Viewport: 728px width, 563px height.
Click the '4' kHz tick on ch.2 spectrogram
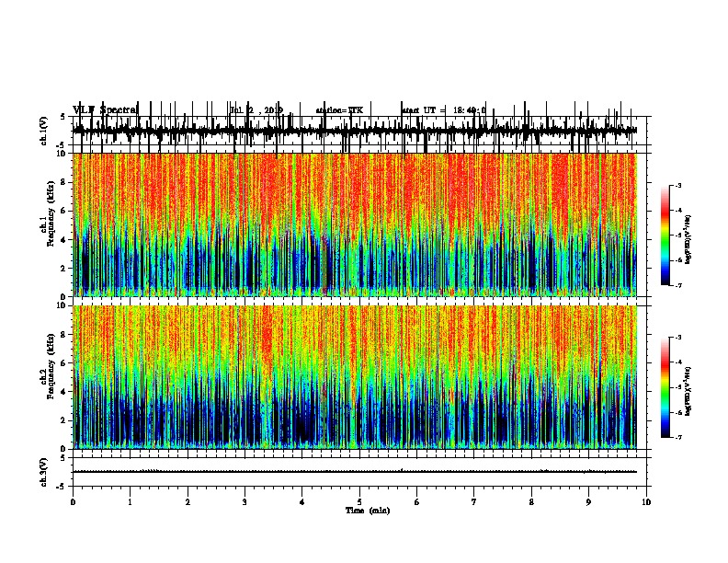(x=63, y=392)
